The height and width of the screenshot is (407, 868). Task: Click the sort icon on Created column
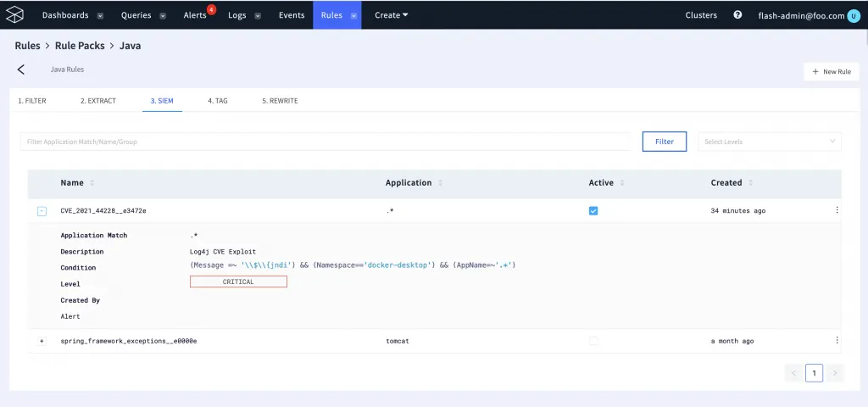point(751,183)
